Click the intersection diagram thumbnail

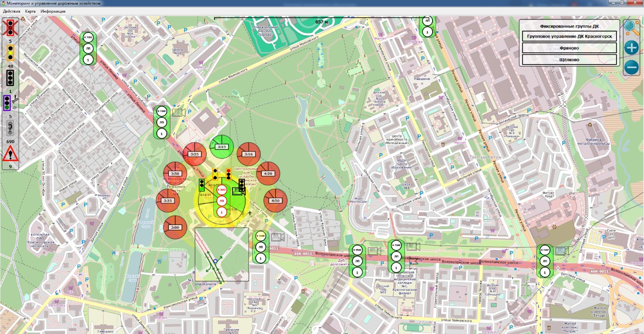click(222, 254)
